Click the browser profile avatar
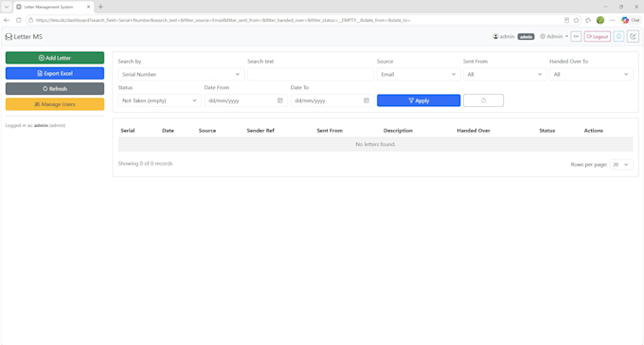 click(x=600, y=20)
